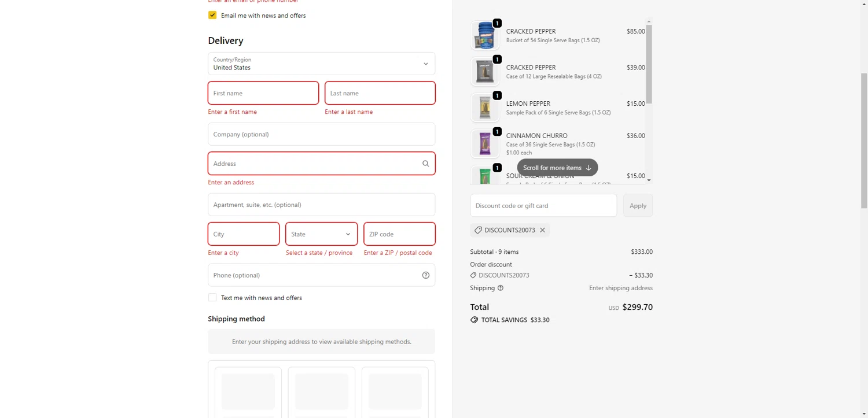
Task: Click the Apply discount button
Action: coord(638,206)
